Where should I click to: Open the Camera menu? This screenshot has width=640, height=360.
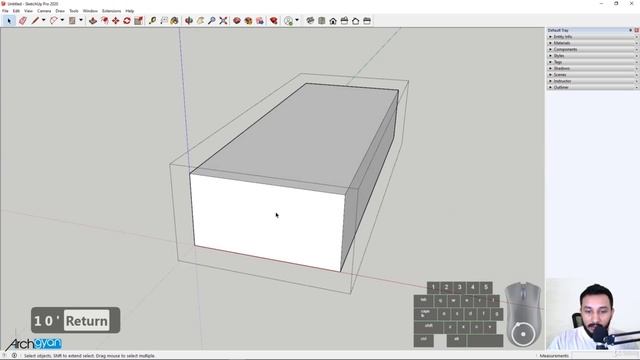(44, 11)
